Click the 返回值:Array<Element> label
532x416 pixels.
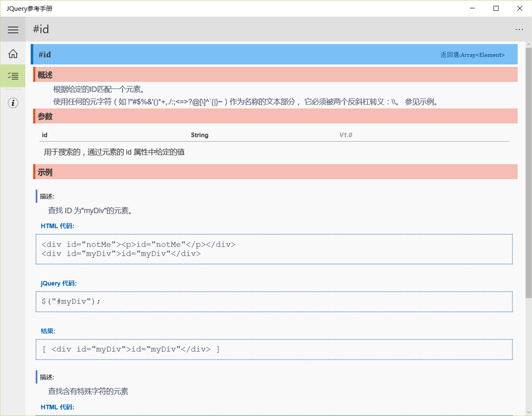pos(472,54)
